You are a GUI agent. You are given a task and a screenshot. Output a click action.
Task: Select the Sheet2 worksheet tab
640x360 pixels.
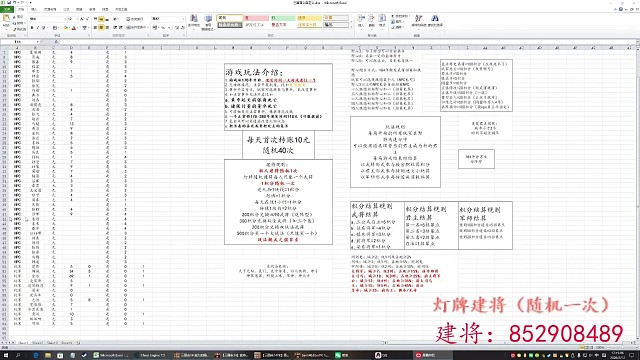click(38, 343)
